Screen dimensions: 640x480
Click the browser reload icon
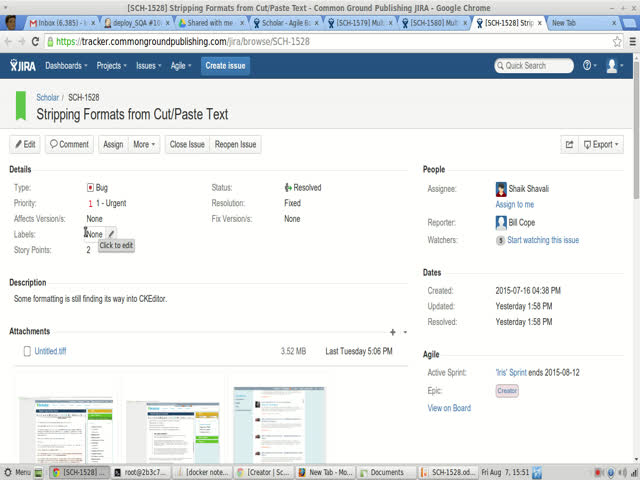tap(36, 41)
